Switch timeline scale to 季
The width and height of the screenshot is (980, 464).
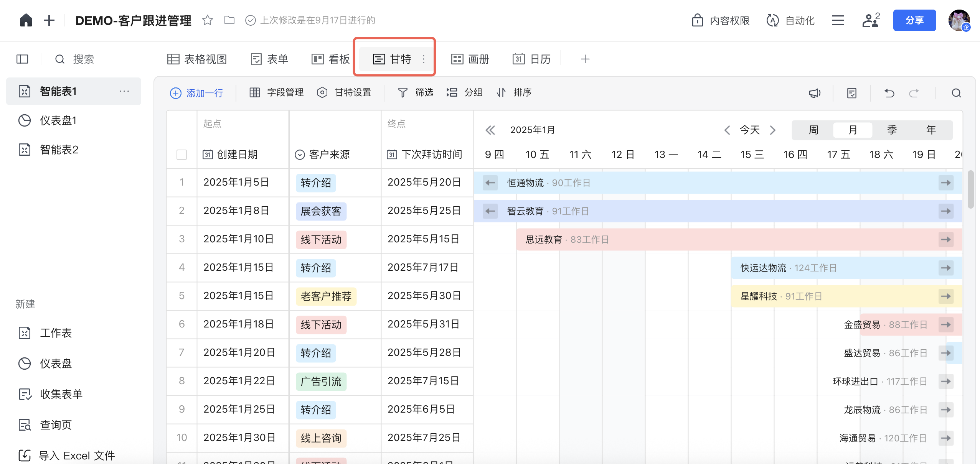point(892,130)
